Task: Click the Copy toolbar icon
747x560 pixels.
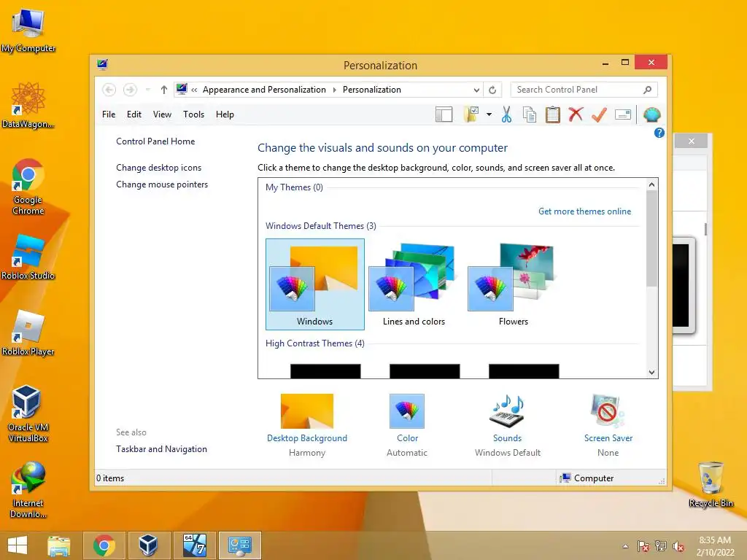Action: point(530,114)
